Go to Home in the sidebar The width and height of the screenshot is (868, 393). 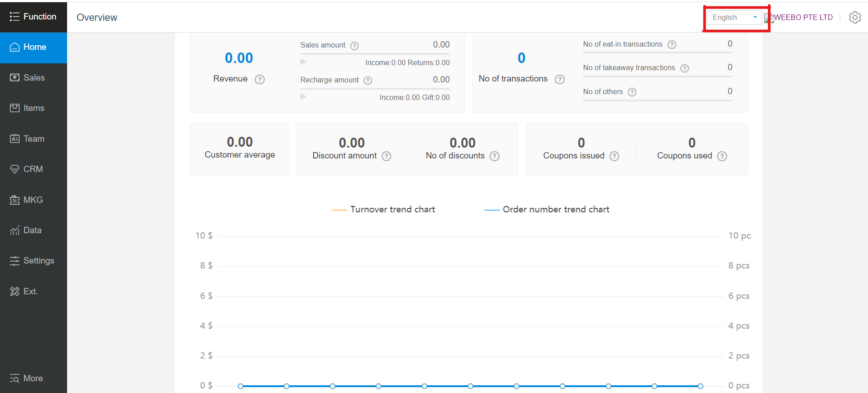pyautogui.click(x=34, y=47)
